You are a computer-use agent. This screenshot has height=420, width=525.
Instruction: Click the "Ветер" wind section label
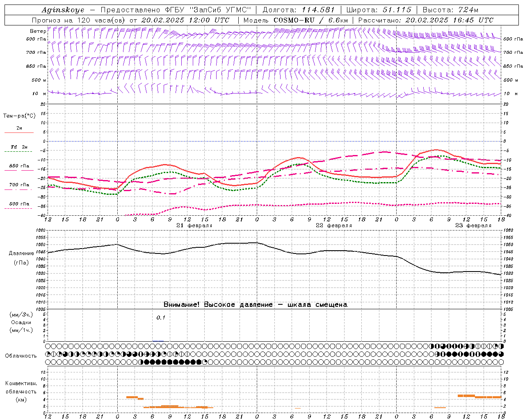click(38, 31)
